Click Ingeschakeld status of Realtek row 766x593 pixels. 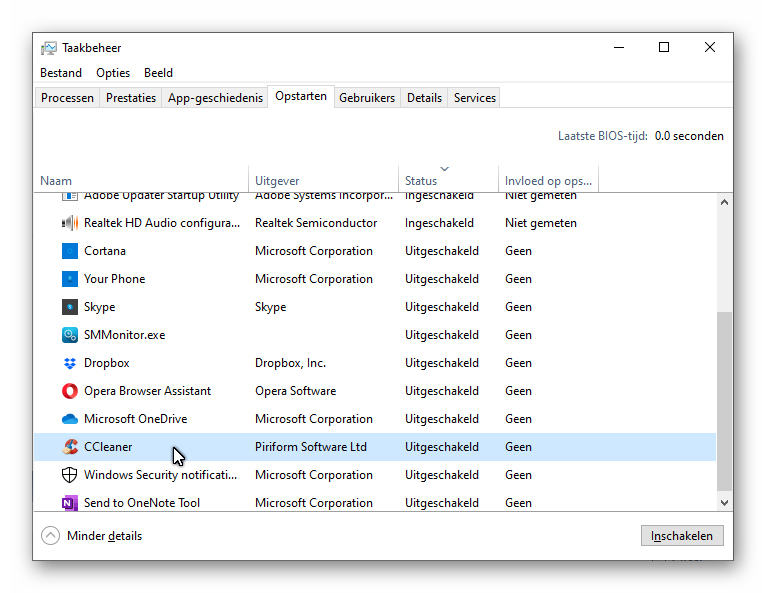pyautogui.click(x=439, y=223)
